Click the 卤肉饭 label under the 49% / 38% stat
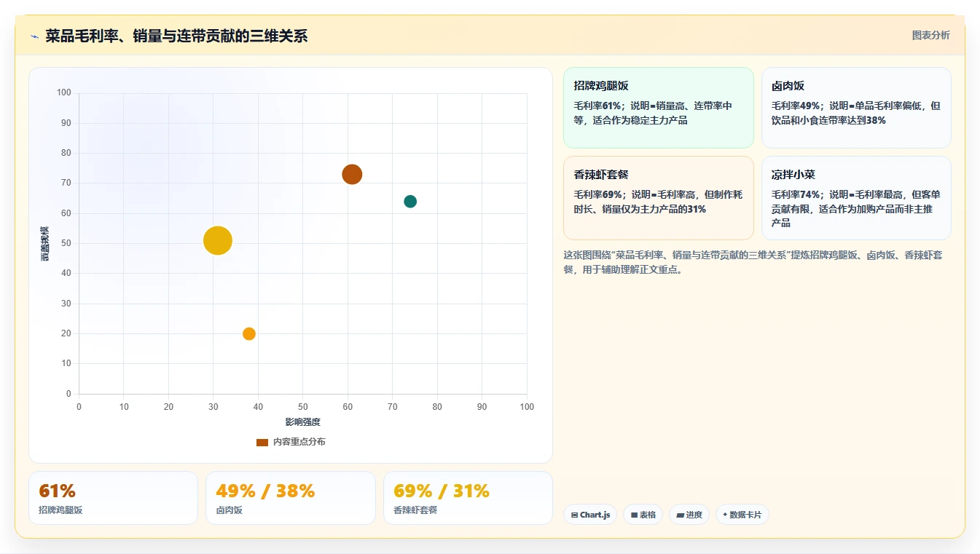Screen dimensions: 980x554 pos(230,510)
